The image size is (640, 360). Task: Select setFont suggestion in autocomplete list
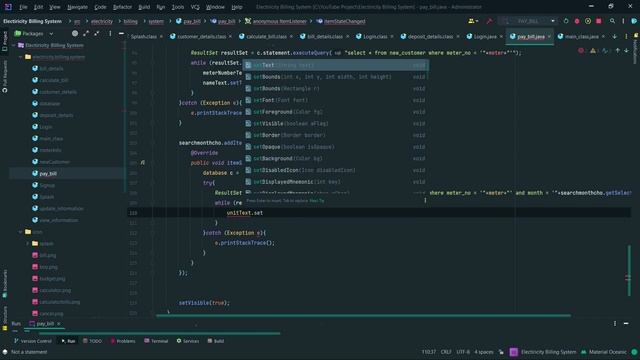tap(336, 100)
